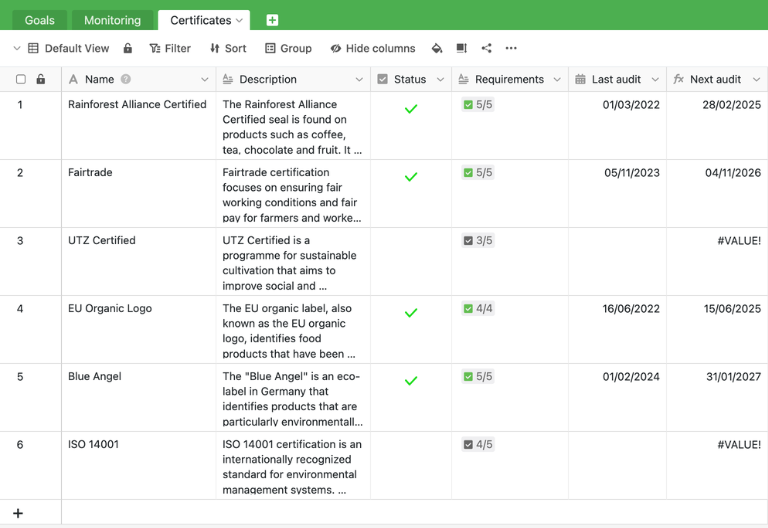Click the Last audit date 01/03/2022
The width and height of the screenshot is (768, 528).
coord(631,105)
